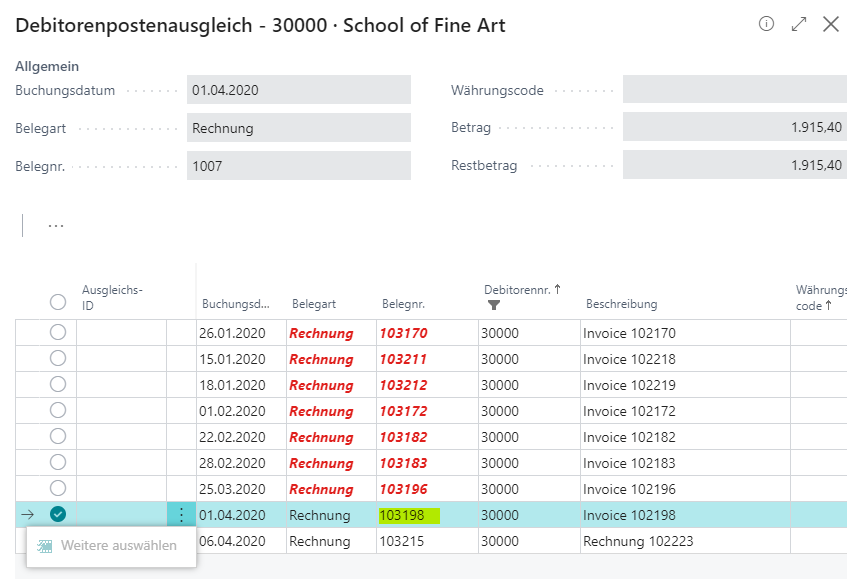Uncheck the selected row 103198 checkbox
859x579 pixels.
[x=58, y=515]
